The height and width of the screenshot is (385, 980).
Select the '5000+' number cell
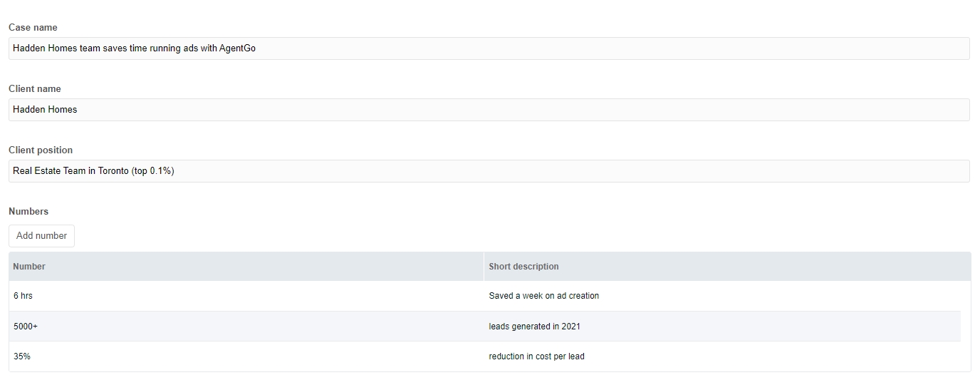point(246,327)
